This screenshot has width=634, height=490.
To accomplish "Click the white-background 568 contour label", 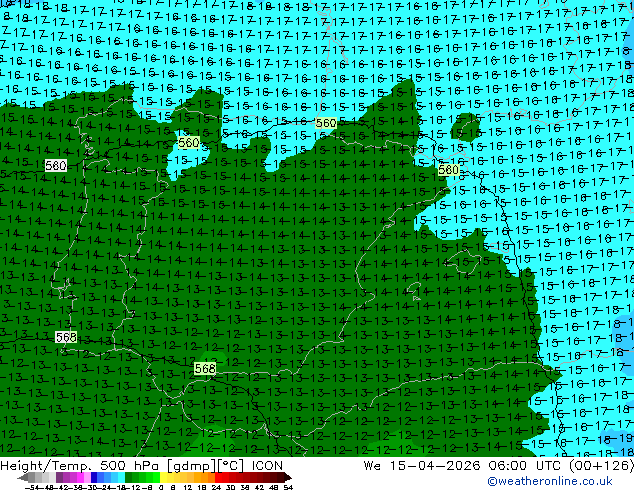I will (66, 337).
